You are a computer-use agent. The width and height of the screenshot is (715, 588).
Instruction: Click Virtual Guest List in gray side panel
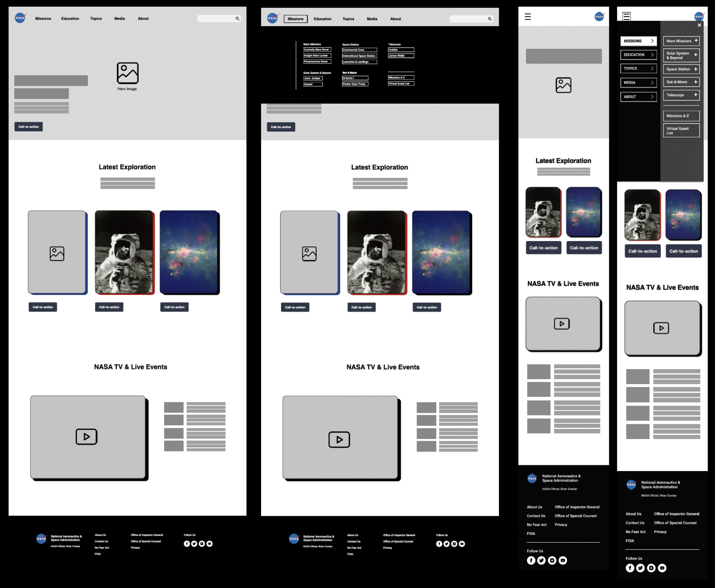[681, 131]
